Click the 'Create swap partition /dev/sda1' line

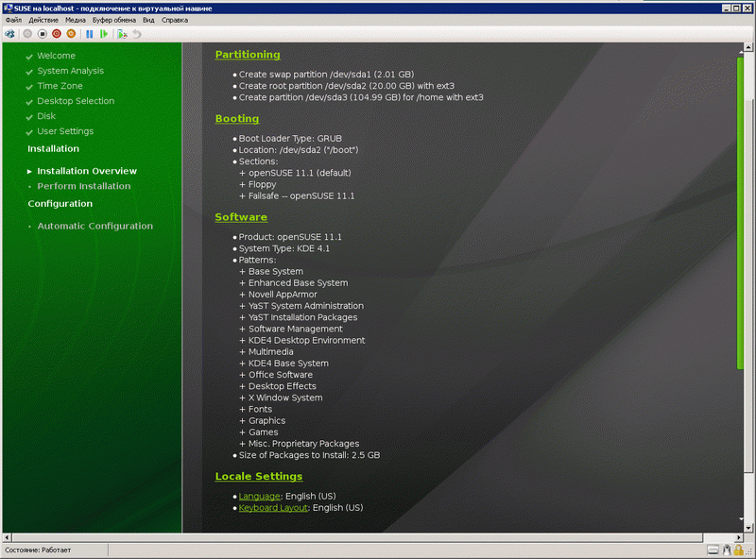point(326,75)
